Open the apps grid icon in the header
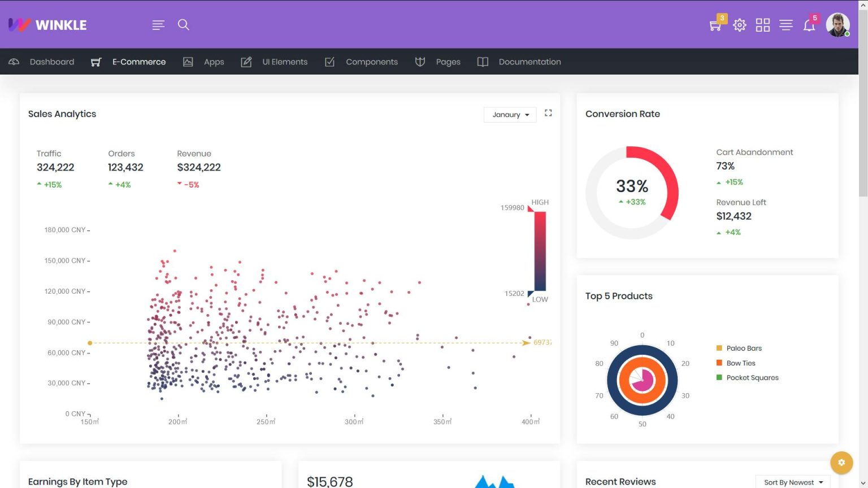This screenshot has width=868, height=488. pyautogui.click(x=762, y=25)
